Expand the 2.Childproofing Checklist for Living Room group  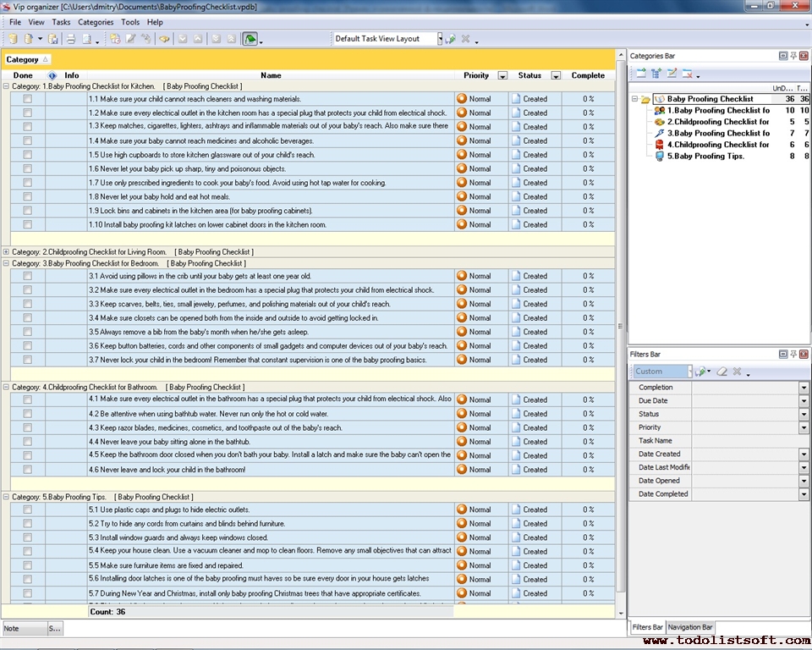pyautogui.click(x=6, y=251)
